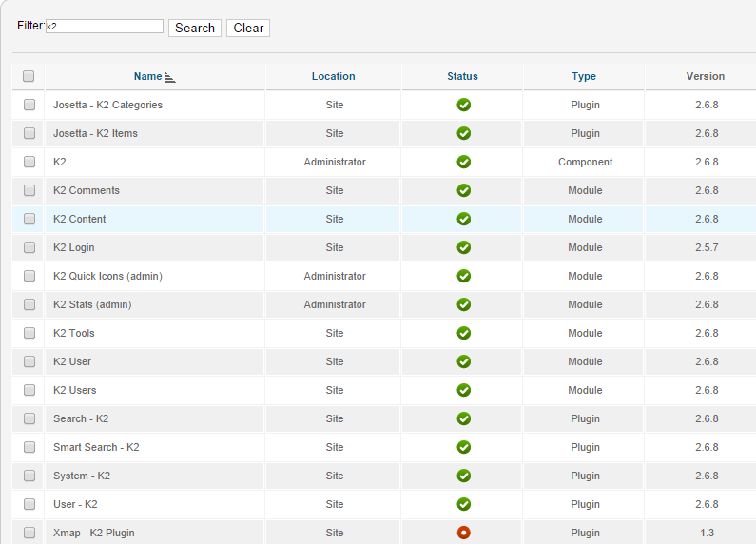This screenshot has width=756, height=544.
Task: Click K2 Stats (admin) status checkmark
Action: 463,304
